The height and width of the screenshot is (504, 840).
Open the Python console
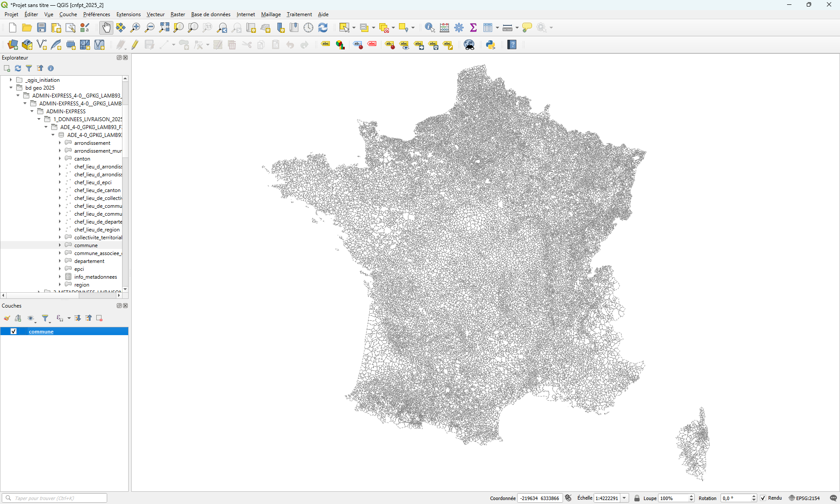click(x=490, y=44)
